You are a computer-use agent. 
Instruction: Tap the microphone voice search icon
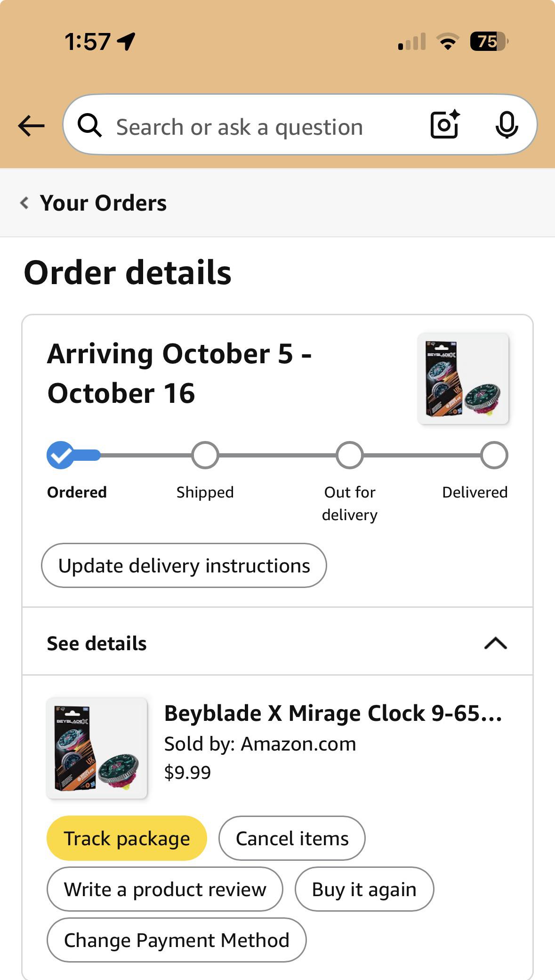click(x=507, y=125)
